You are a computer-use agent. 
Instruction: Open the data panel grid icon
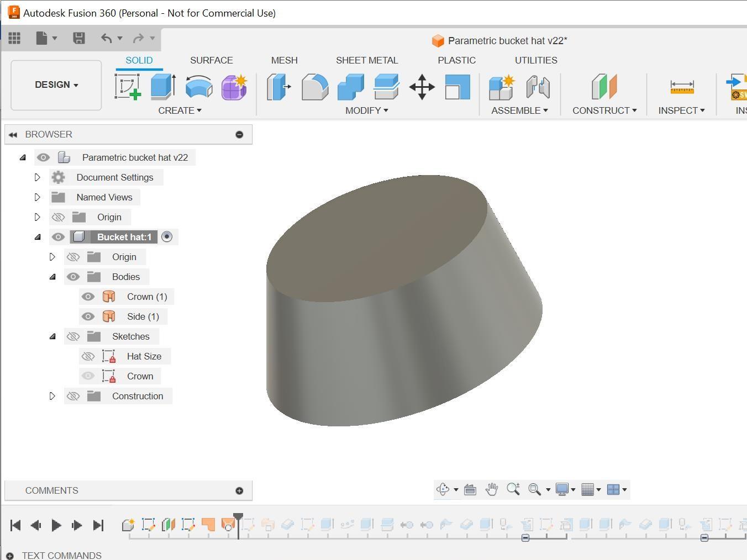pos(14,38)
